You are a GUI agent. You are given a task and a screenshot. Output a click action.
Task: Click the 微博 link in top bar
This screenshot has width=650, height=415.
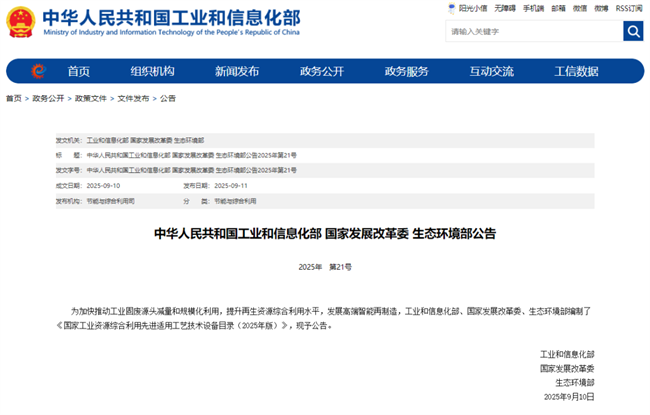pos(601,8)
